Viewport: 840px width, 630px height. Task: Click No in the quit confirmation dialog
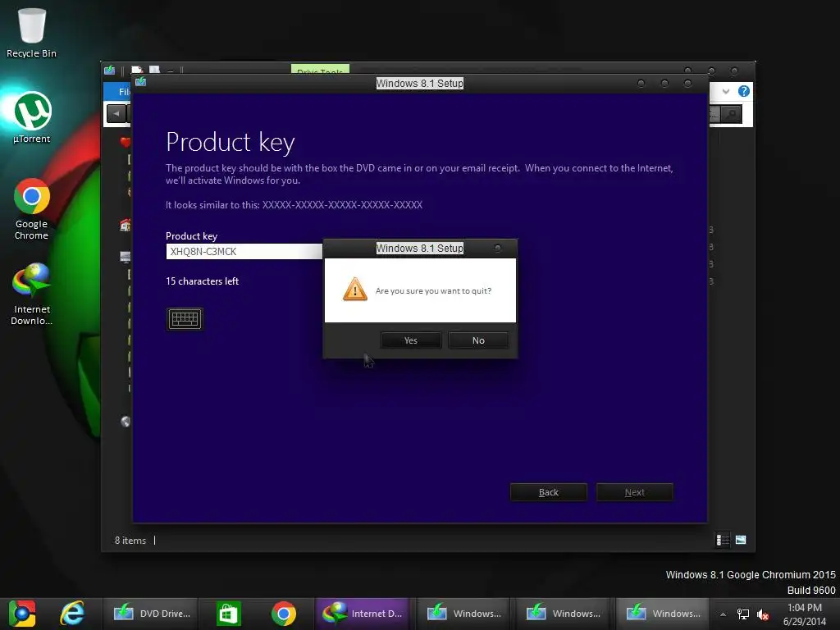click(x=478, y=340)
